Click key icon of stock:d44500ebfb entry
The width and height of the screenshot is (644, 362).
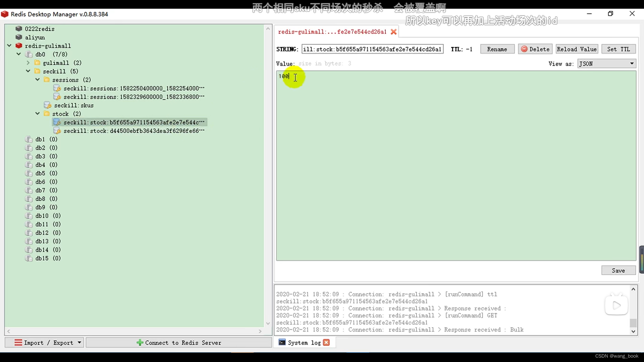(57, 131)
